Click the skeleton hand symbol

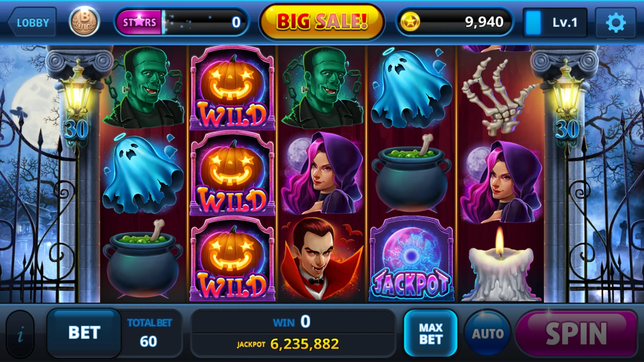click(500, 96)
